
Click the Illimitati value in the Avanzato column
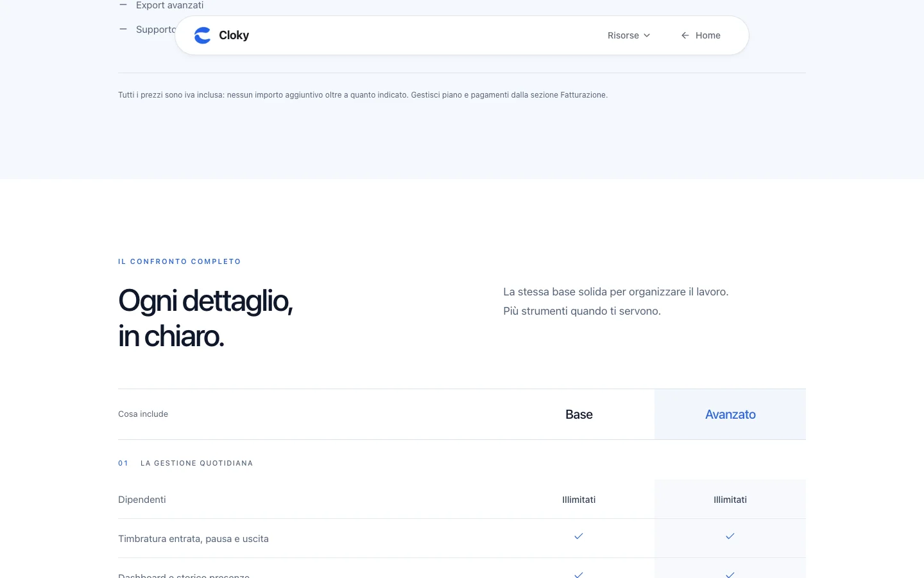point(730,500)
